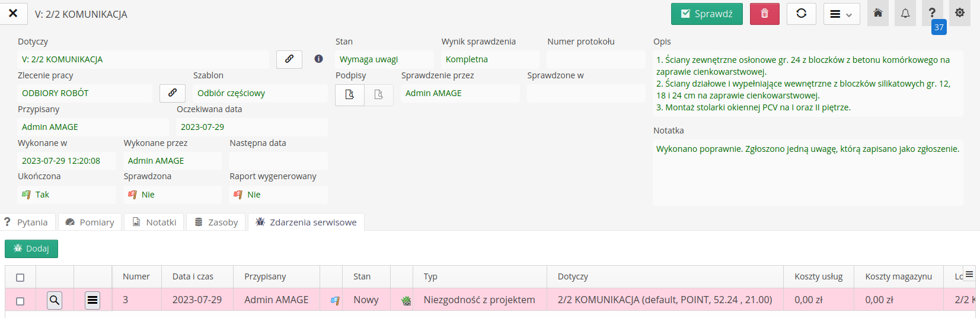This screenshot has width=980, height=318.
Task: Expand the top hamburger dropdown menu
Action: (x=841, y=14)
